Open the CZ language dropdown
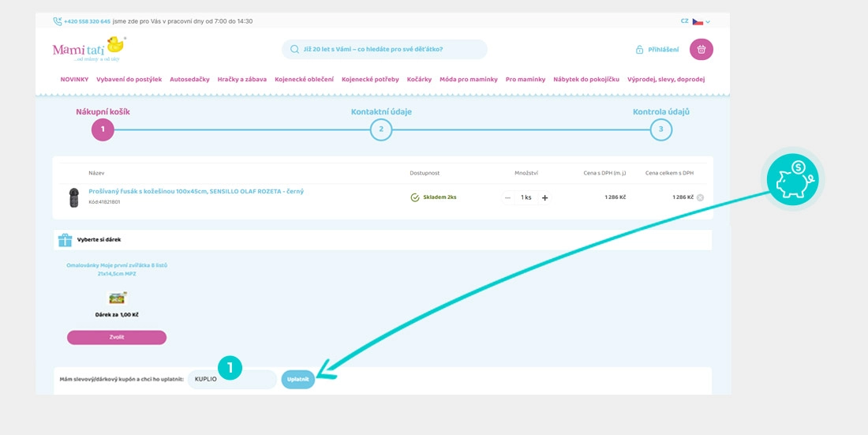This screenshot has height=435, width=868. (696, 21)
